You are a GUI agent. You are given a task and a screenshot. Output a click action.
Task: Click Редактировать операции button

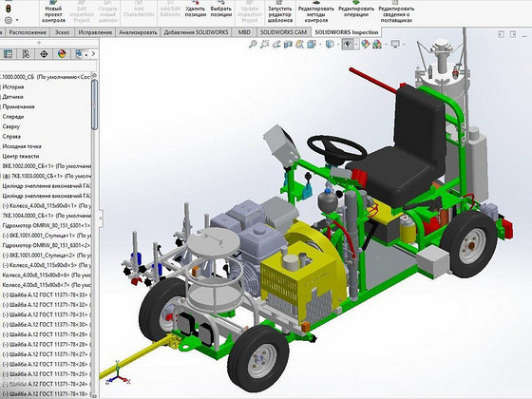tap(356, 9)
